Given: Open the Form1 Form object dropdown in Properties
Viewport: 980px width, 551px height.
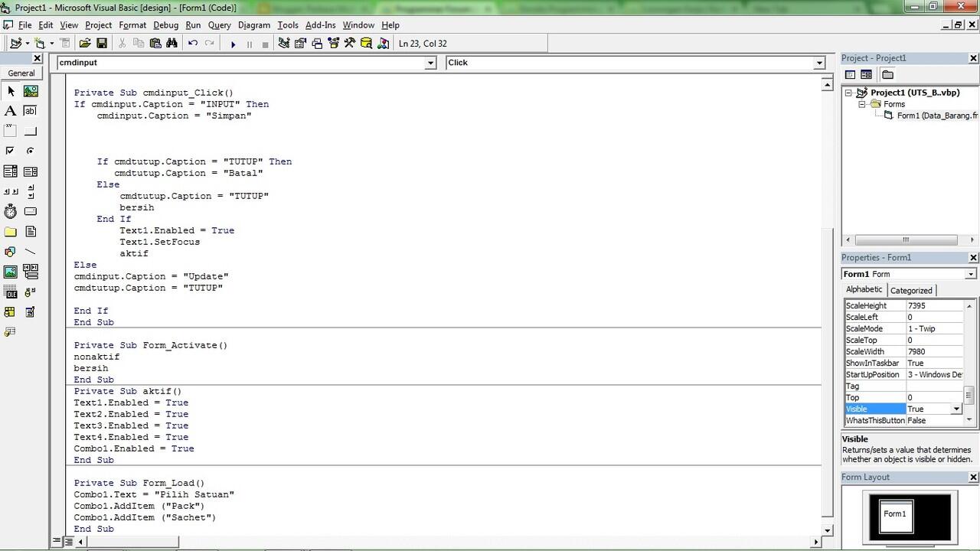Looking at the screenshot, I should [x=971, y=274].
